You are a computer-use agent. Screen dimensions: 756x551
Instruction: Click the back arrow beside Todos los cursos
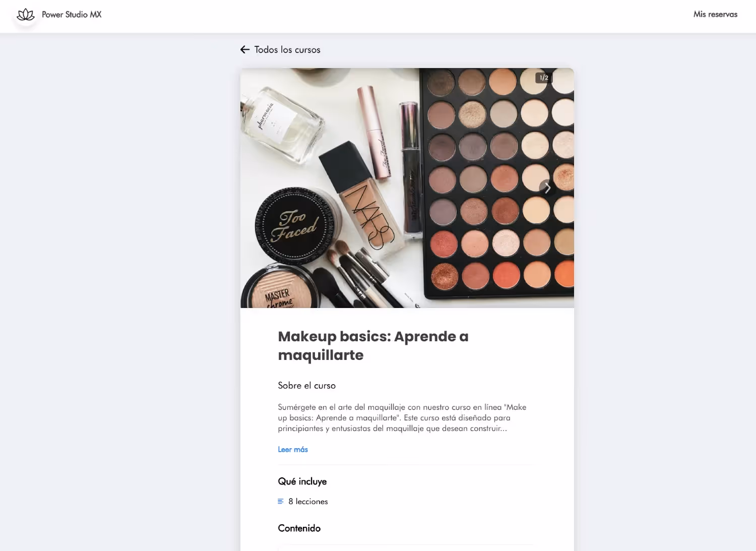pyautogui.click(x=245, y=49)
